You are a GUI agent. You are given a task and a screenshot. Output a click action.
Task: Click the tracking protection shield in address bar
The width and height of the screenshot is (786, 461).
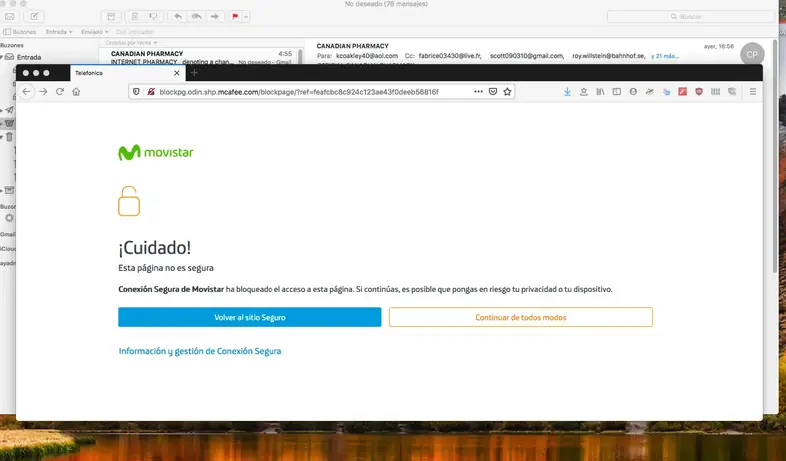(136, 92)
